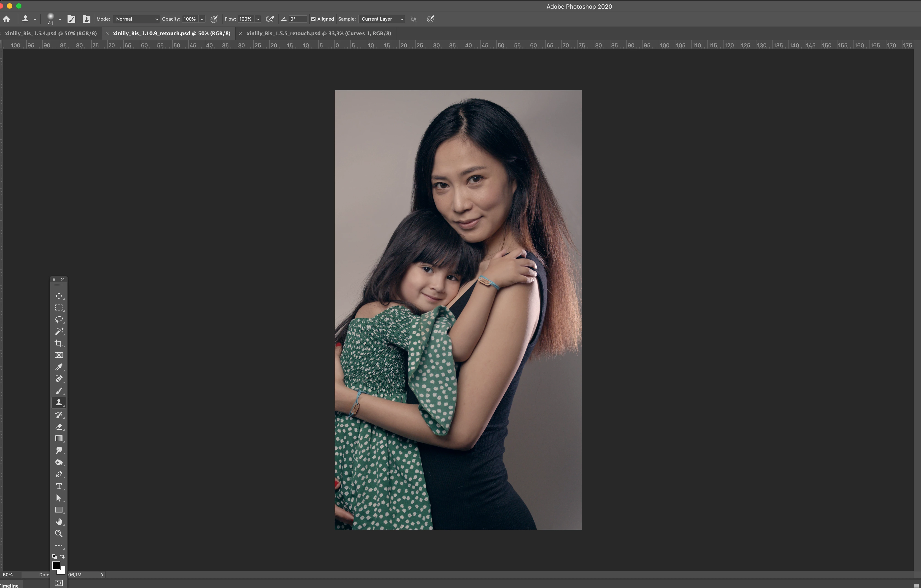Toggle ignore adjustment layers when cloning
This screenshot has width=921, height=588.
413,19
